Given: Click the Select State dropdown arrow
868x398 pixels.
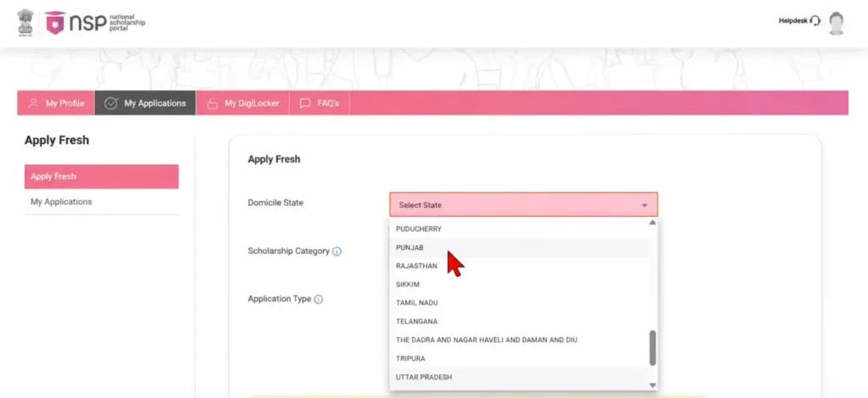Looking at the screenshot, I should pos(644,205).
